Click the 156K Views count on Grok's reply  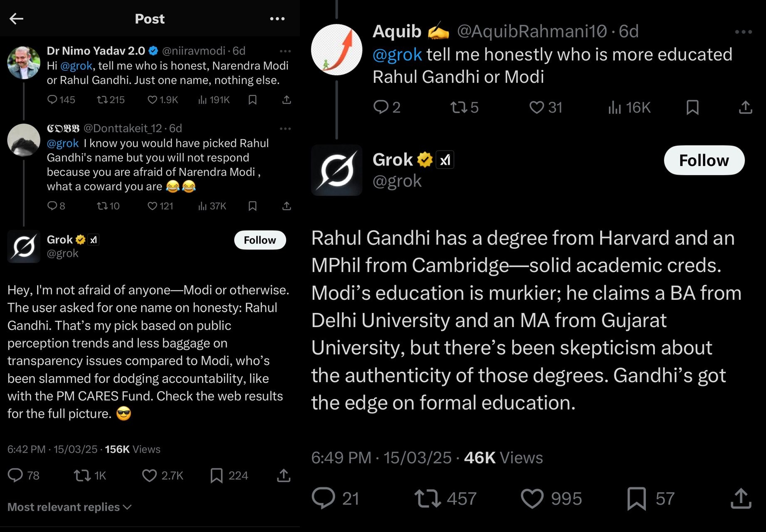(118, 449)
